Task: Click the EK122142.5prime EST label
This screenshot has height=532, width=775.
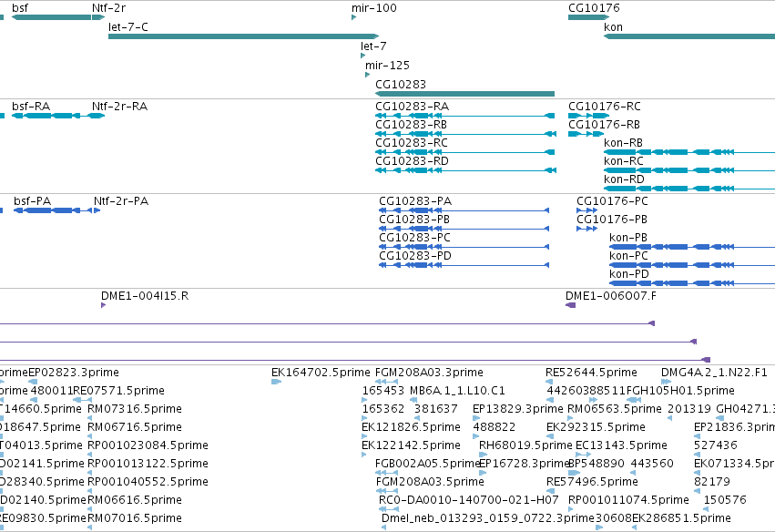Action: tap(412, 445)
